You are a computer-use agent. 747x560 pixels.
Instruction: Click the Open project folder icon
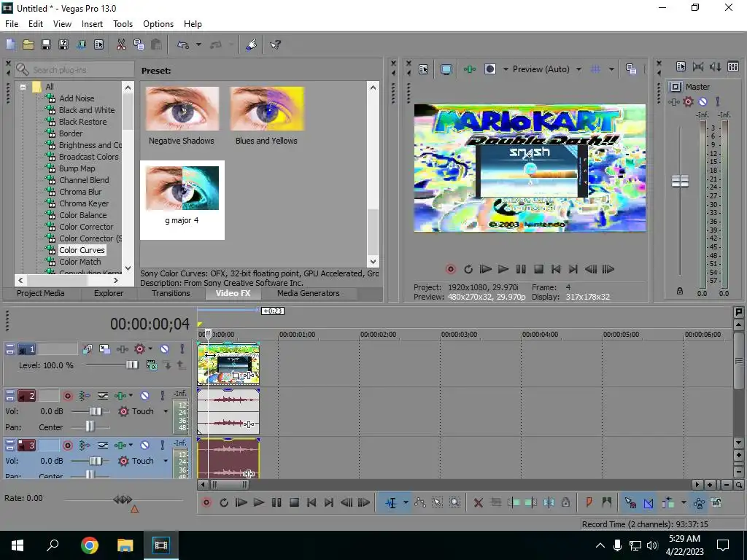[x=28, y=44]
